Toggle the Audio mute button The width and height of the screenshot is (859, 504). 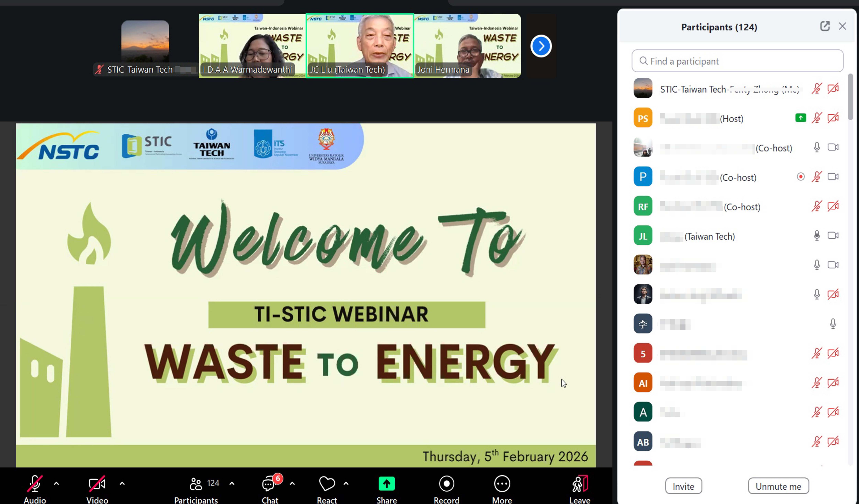point(35,484)
